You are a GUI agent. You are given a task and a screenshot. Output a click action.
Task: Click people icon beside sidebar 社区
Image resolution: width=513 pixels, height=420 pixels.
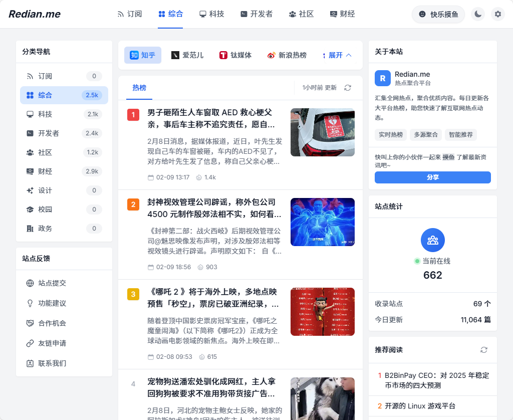(30, 152)
